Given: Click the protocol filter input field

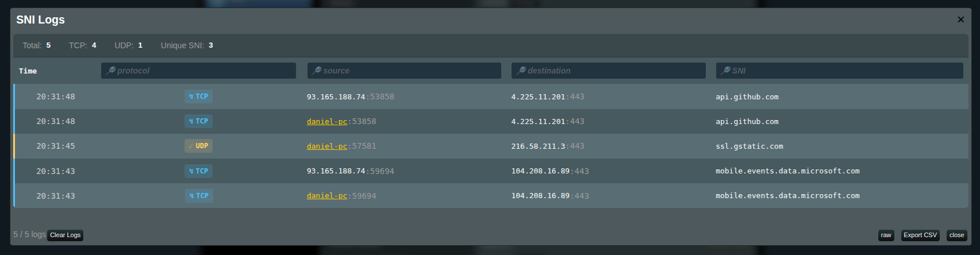Looking at the screenshot, I should [x=198, y=71].
